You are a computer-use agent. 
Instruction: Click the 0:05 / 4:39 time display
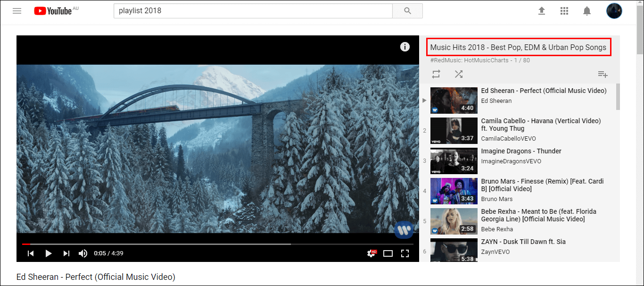108,253
